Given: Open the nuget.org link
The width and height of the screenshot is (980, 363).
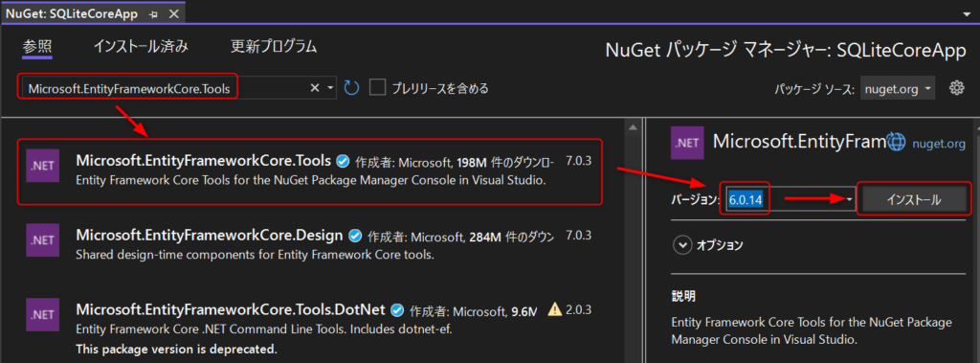Looking at the screenshot, I should [939, 144].
